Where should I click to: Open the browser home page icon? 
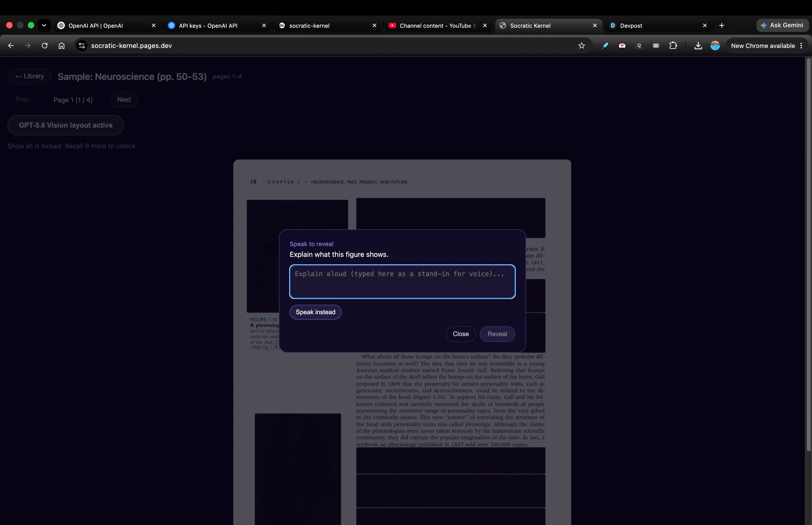(61, 46)
